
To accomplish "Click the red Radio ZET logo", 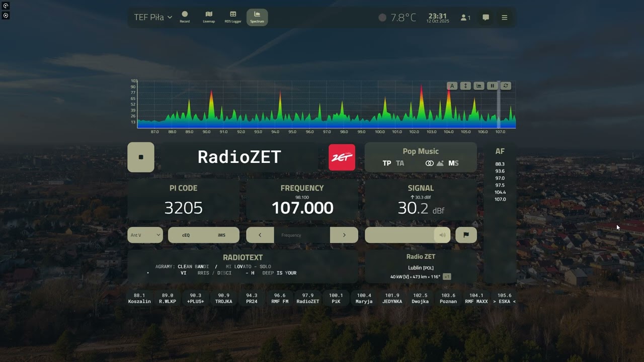I will pyautogui.click(x=342, y=157).
